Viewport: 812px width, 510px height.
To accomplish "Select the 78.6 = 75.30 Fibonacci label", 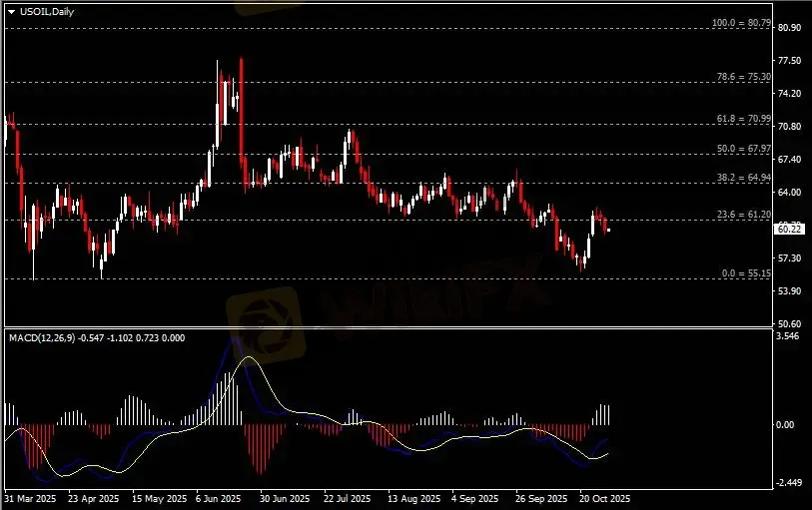I will (x=743, y=76).
